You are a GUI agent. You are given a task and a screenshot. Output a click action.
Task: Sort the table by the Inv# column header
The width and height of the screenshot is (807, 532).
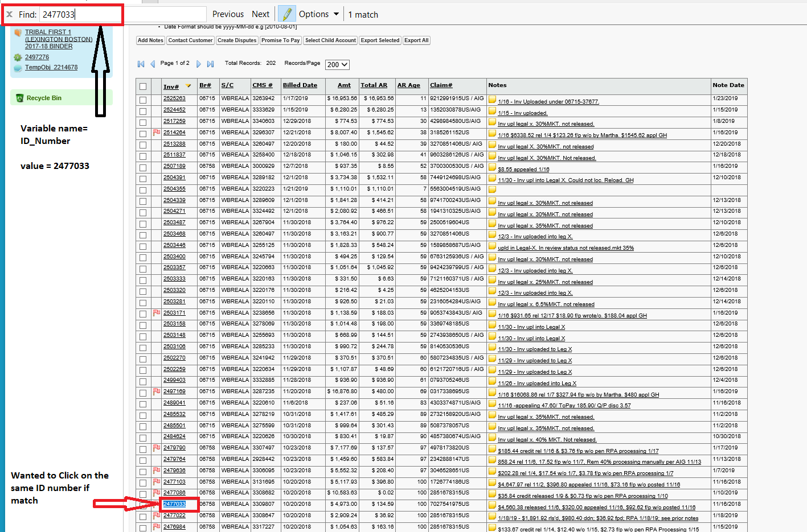click(171, 86)
